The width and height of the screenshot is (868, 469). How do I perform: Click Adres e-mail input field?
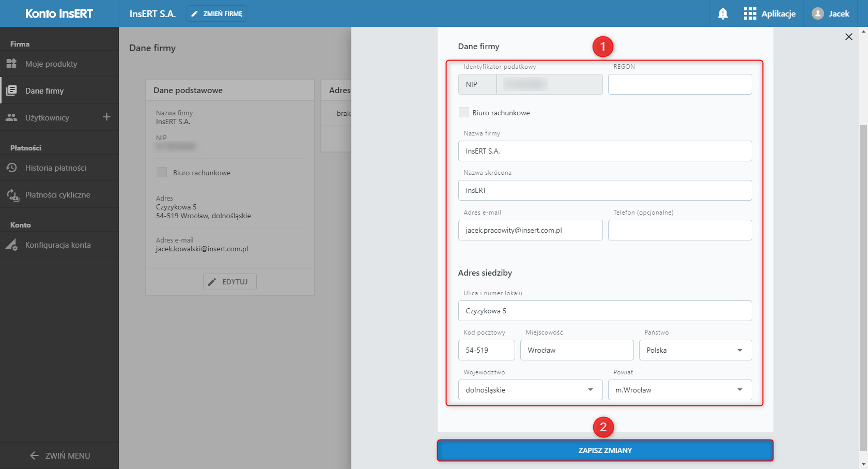click(x=530, y=230)
